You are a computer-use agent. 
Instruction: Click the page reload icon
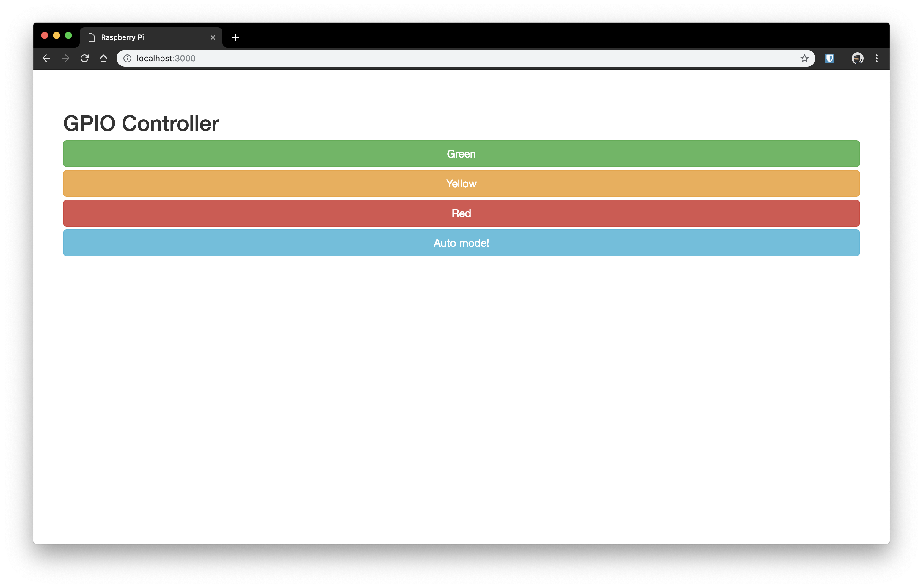tap(84, 59)
